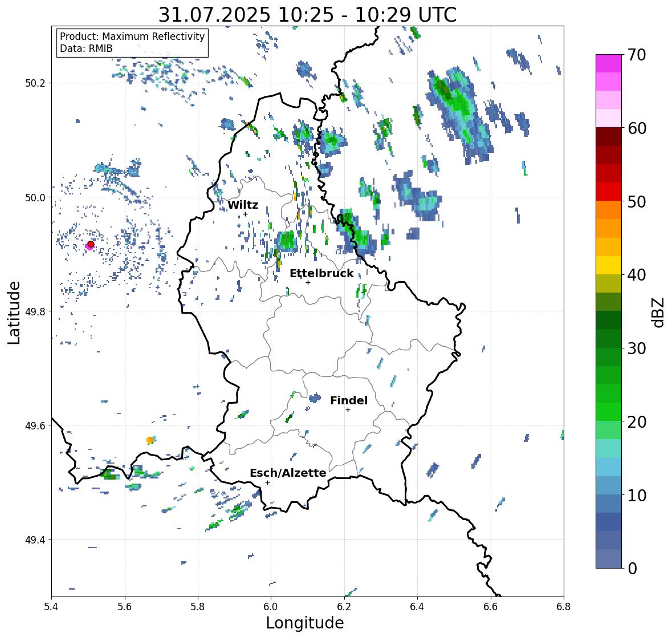Click the title '31.07.2025 10:25 - 10:29 UTC'
The width and height of the screenshot is (672, 637).
[x=307, y=15]
